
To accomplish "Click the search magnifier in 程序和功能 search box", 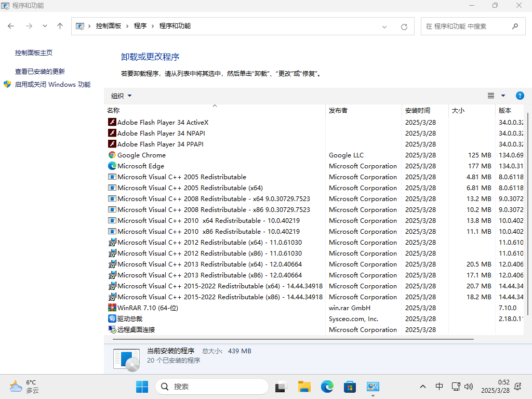I will (515, 26).
